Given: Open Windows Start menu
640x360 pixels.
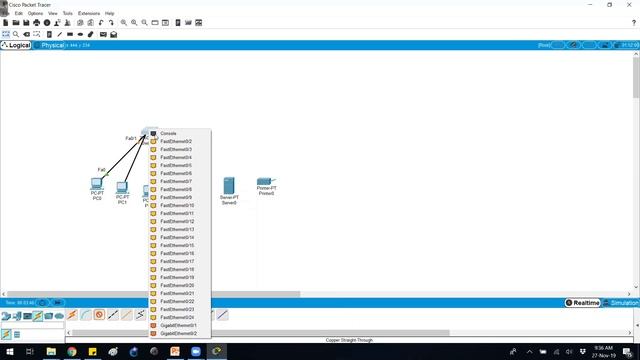Looking at the screenshot, I should (x=10, y=351).
